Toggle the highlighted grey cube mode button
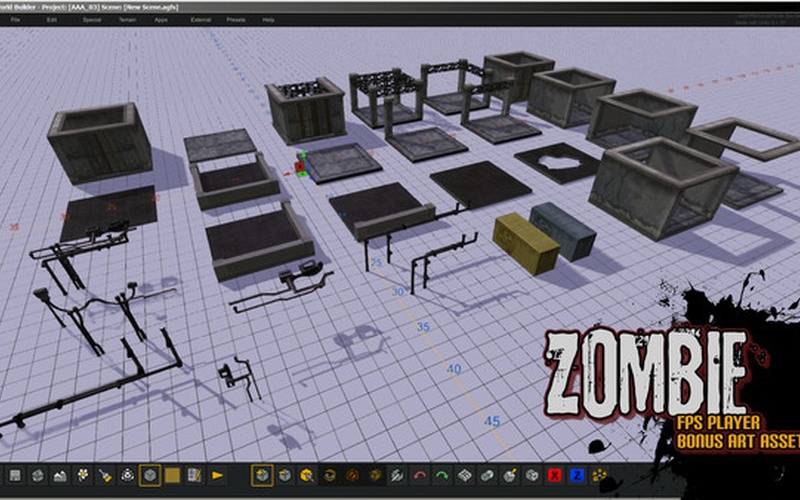 pos(149,475)
